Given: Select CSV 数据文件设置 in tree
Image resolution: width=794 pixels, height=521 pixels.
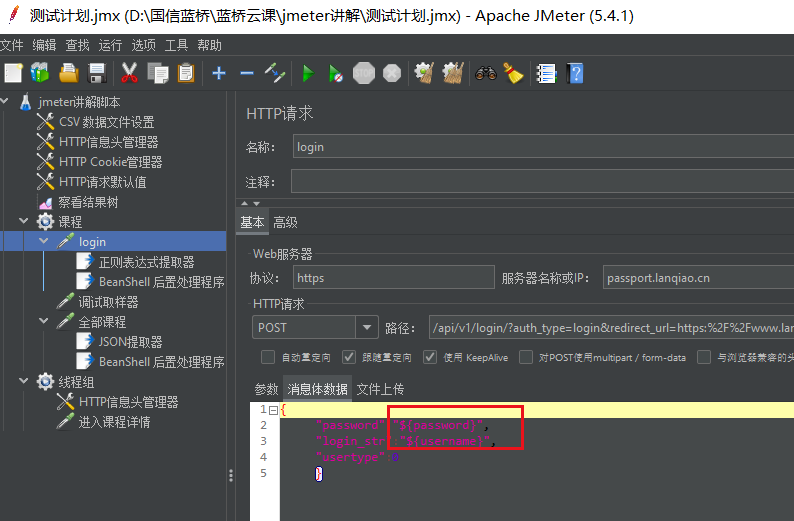Looking at the screenshot, I should pos(106,122).
